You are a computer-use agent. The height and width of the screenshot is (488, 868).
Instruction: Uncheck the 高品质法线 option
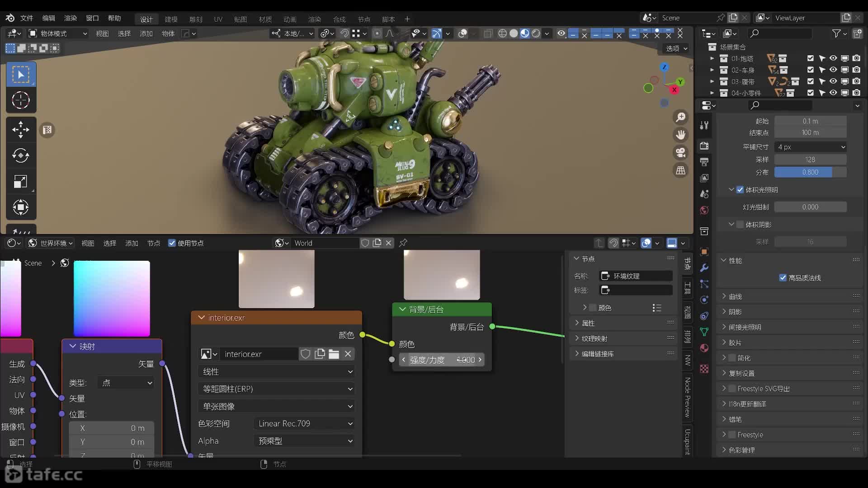(783, 278)
